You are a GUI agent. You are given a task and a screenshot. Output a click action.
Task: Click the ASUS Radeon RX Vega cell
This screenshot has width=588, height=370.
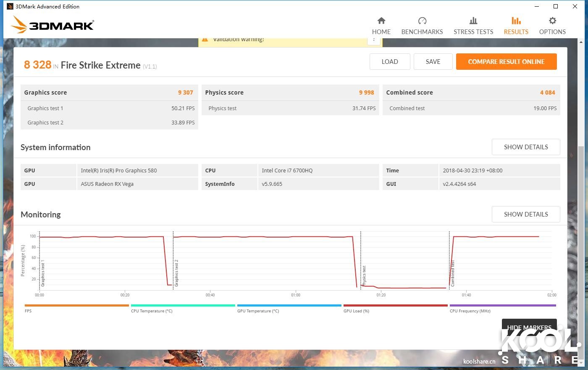point(137,184)
